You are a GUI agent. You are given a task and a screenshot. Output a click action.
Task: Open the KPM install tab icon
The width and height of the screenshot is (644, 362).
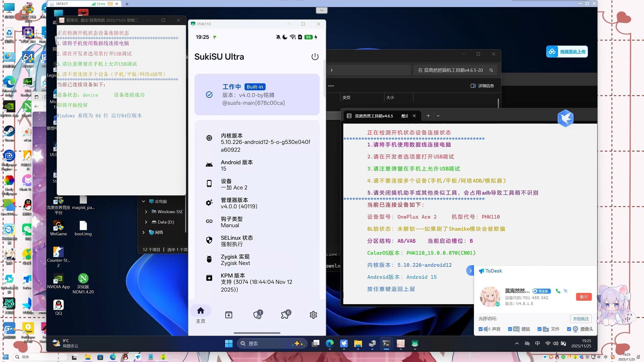229,315
